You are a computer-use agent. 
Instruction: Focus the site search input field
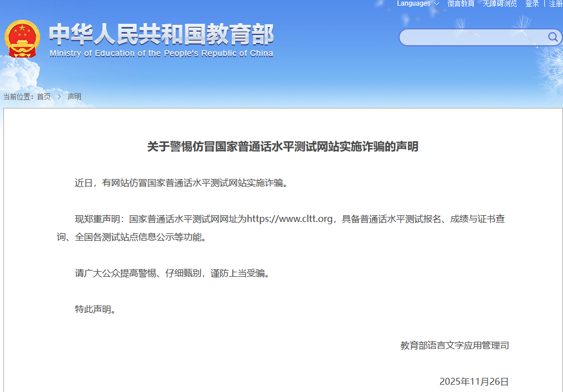pos(472,37)
